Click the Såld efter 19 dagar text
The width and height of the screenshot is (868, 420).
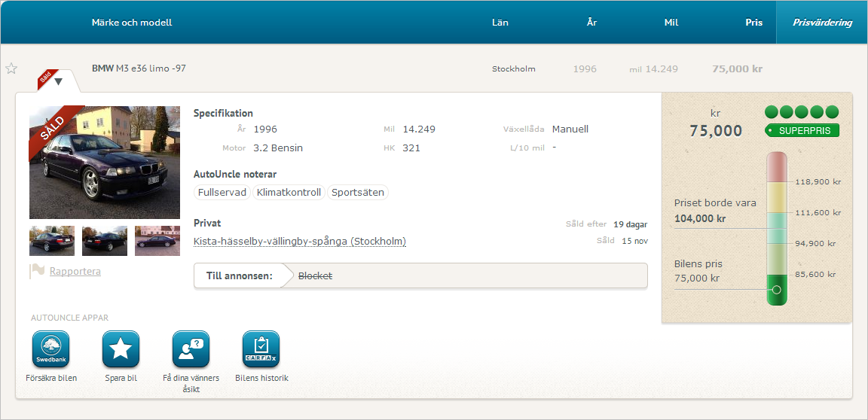606,224
